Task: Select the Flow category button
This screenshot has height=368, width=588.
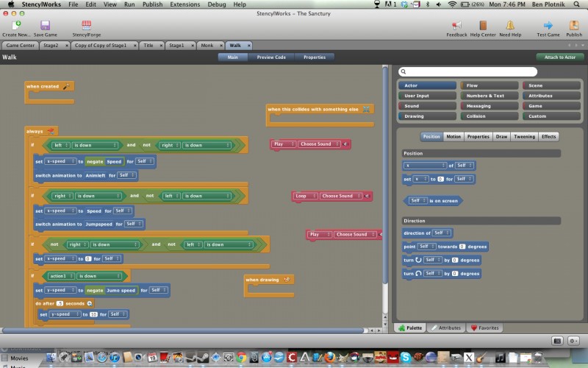Action: click(x=490, y=85)
